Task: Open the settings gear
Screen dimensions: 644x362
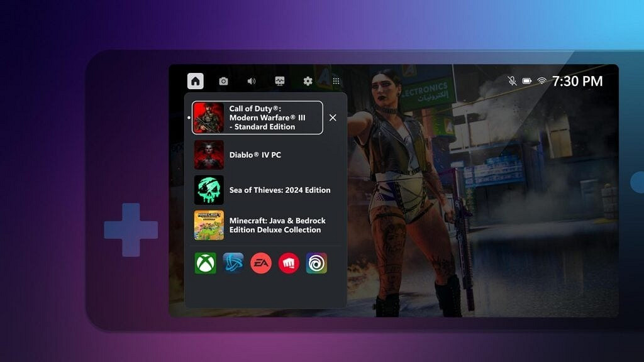Action: tap(308, 80)
